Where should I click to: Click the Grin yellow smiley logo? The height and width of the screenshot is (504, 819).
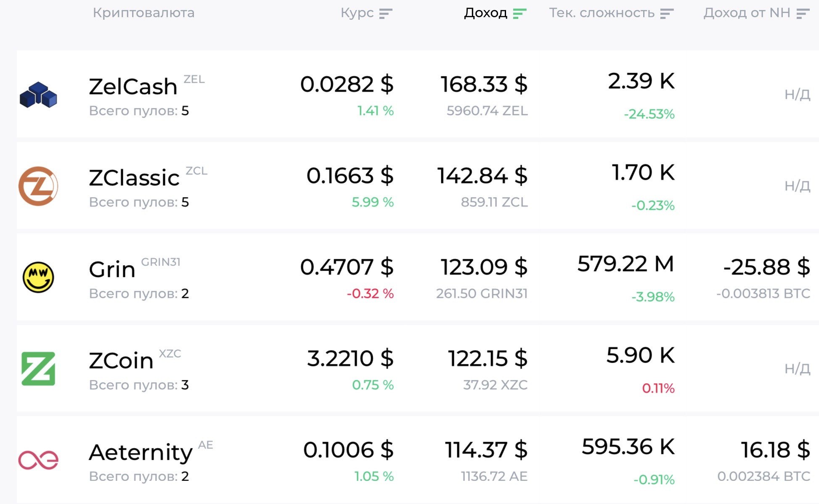coord(38,277)
